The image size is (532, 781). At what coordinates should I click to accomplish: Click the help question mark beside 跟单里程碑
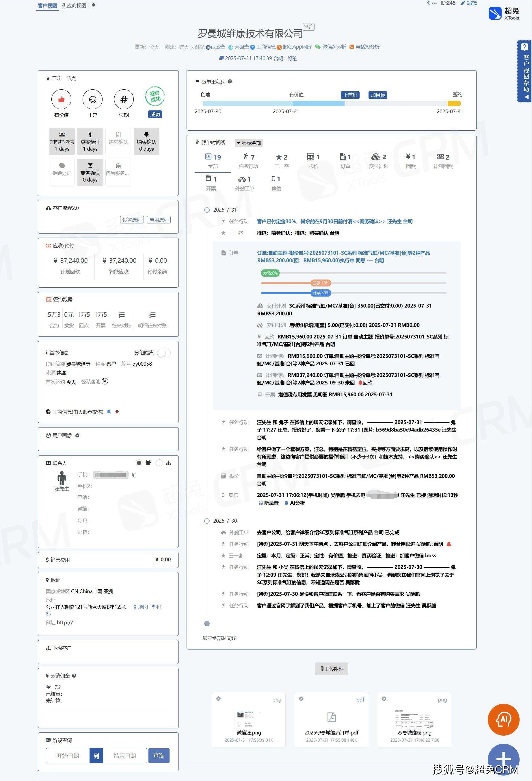pos(230,81)
